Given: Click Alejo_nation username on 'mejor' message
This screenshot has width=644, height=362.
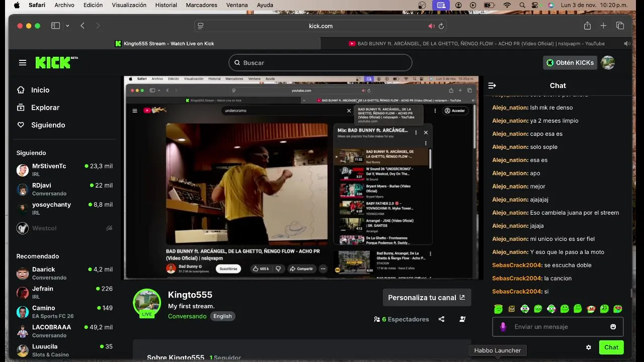Looking at the screenshot, I should click(510, 187).
